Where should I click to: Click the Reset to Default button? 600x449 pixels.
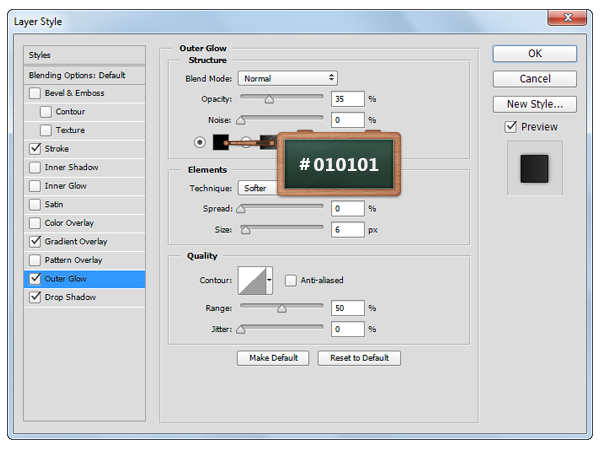click(359, 358)
